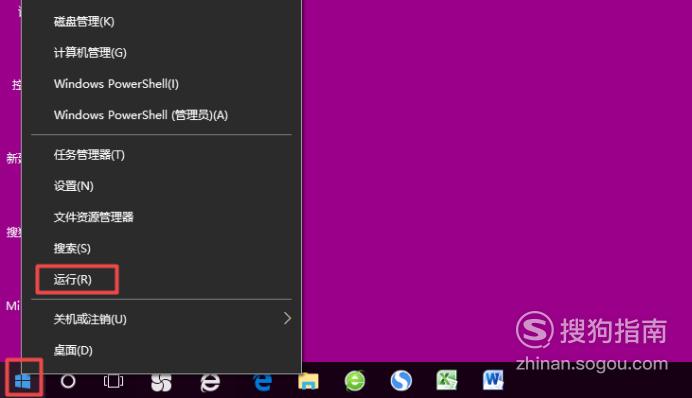Launch the fan-shaped taskbar app

click(161, 381)
